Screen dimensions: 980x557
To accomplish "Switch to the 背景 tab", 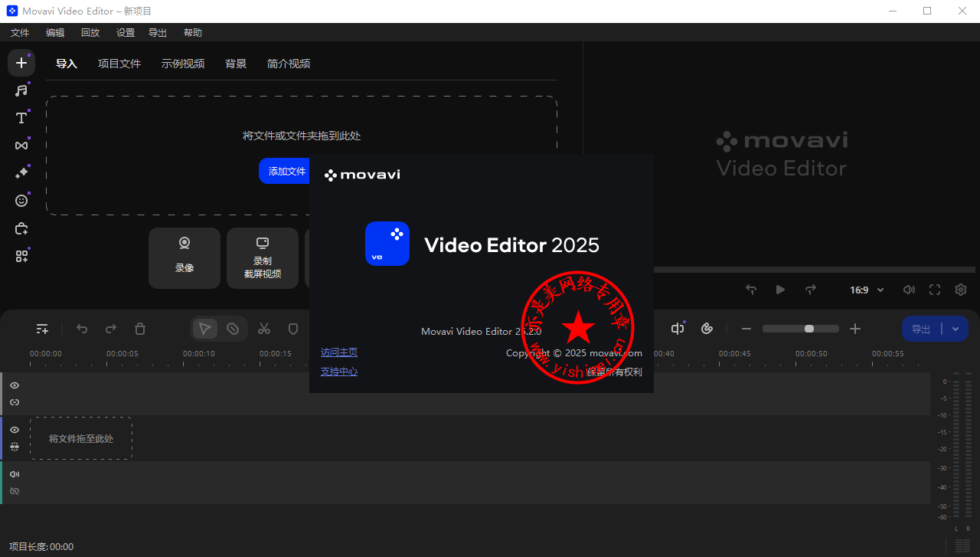I will tap(236, 64).
